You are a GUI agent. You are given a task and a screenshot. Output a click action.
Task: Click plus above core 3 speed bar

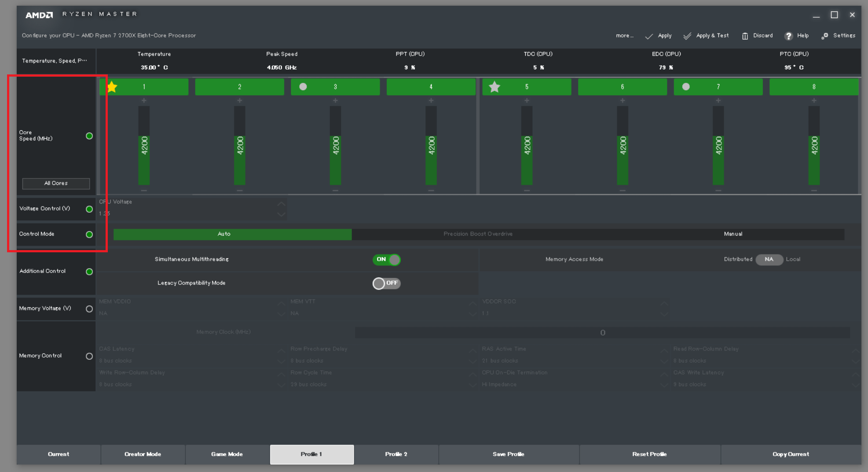[x=335, y=101]
